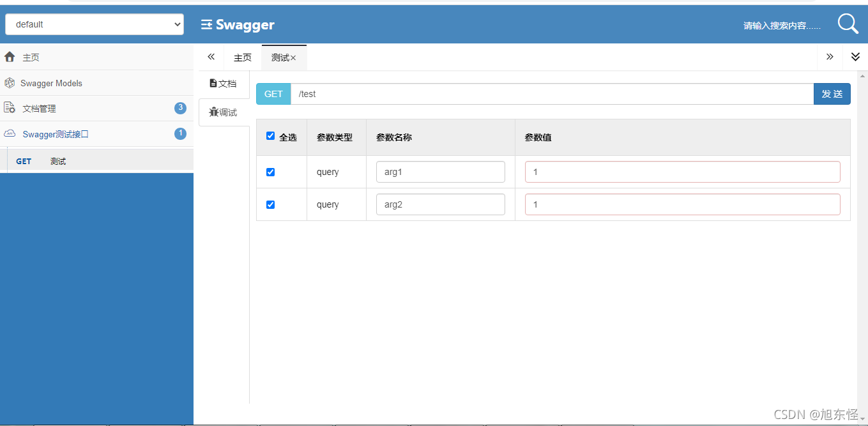
Task: Click the document icon on 文档 tab
Action: (x=215, y=82)
